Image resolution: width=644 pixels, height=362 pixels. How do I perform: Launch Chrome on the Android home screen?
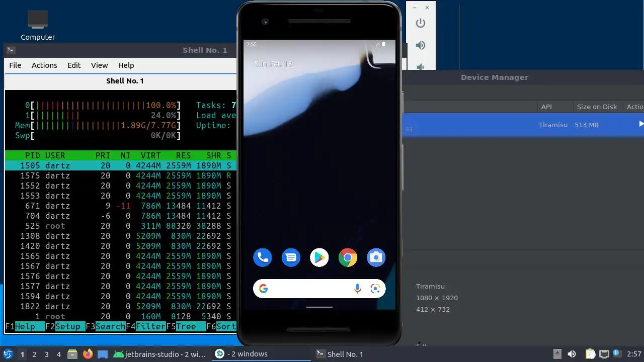coord(348,258)
